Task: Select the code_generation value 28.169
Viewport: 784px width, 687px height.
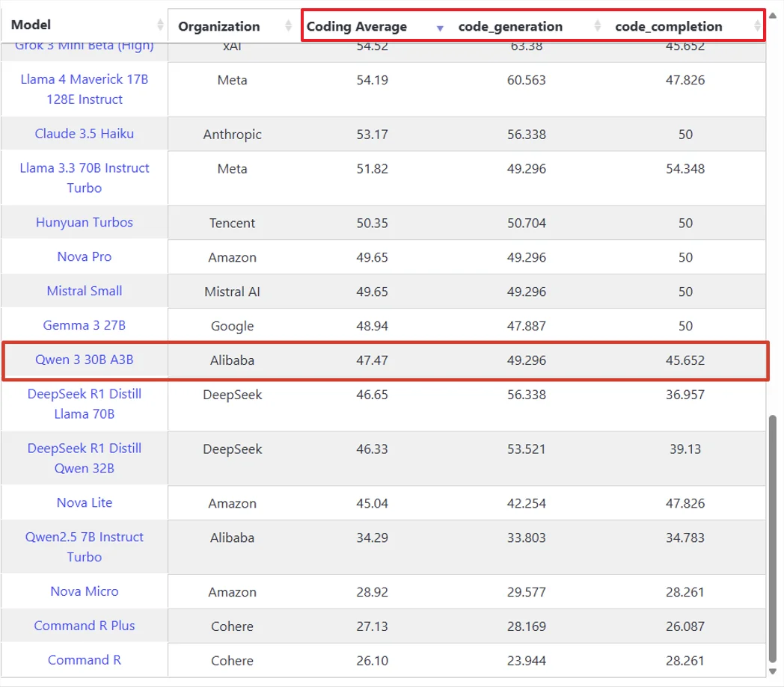Action: point(527,626)
